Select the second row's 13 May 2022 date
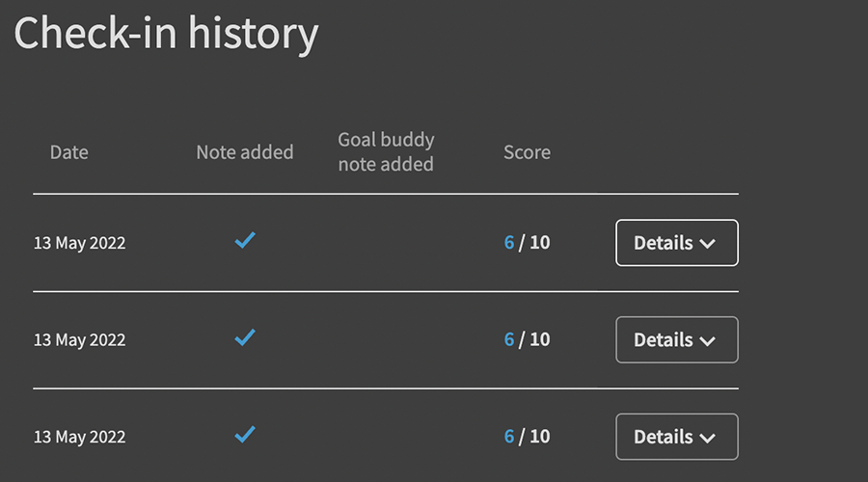 80,340
